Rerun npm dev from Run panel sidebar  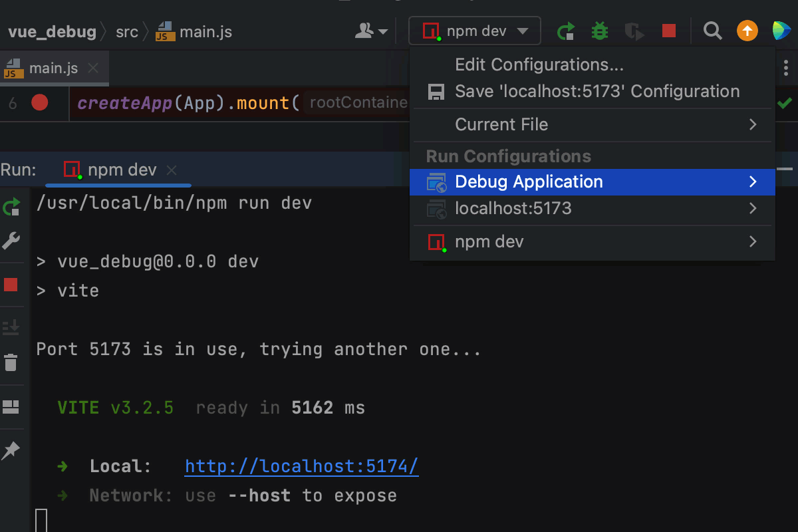coord(11,207)
